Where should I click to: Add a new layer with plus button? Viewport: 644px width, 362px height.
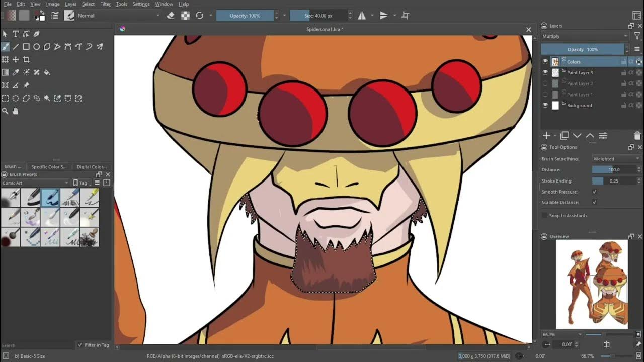click(x=546, y=136)
